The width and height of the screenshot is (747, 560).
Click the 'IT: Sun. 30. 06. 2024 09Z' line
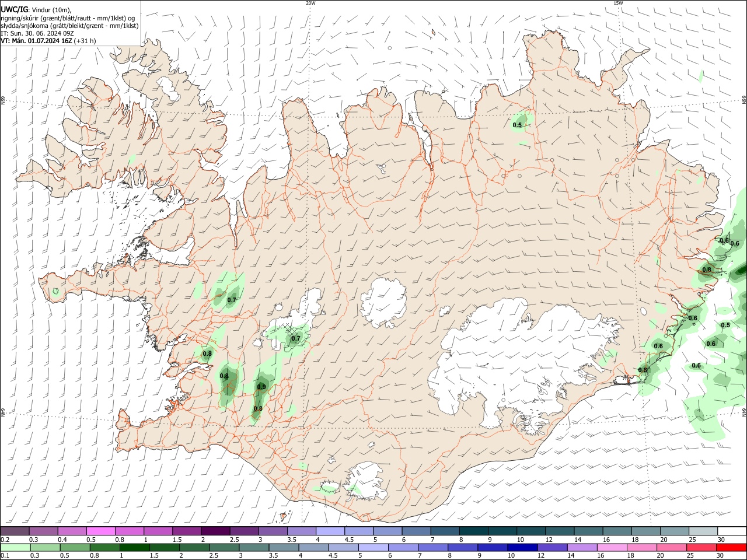coord(37,33)
